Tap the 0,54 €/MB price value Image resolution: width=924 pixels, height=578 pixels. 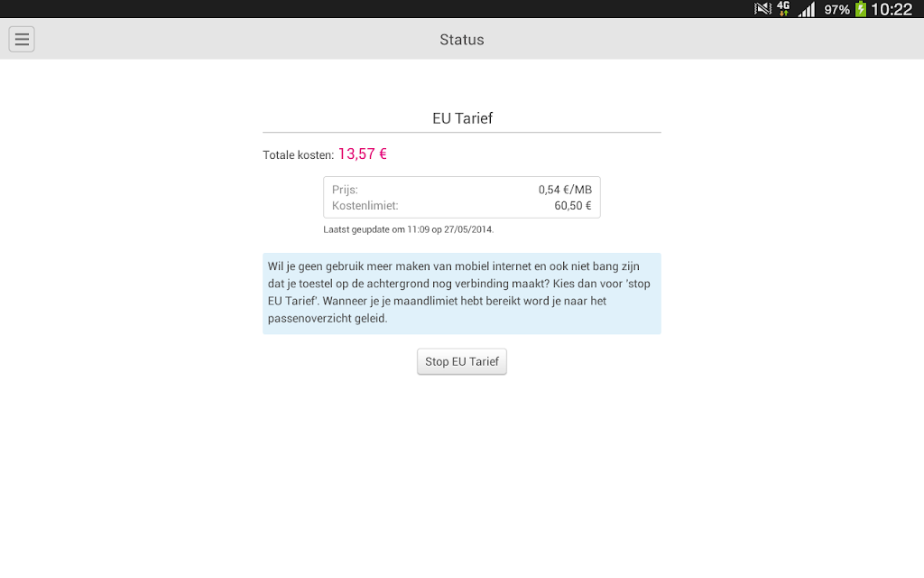pyautogui.click(x=565, y=190)
